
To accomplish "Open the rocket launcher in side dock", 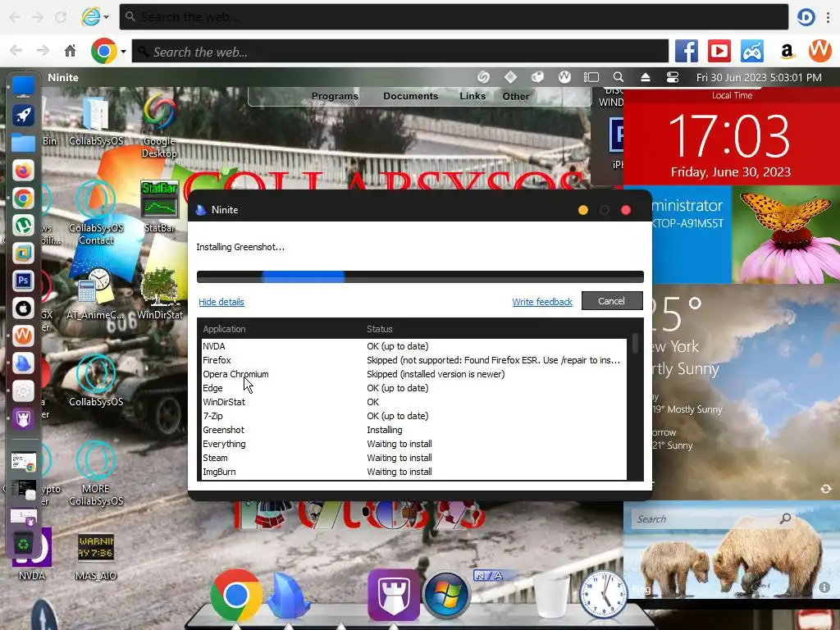I will [x=23, y=114].
